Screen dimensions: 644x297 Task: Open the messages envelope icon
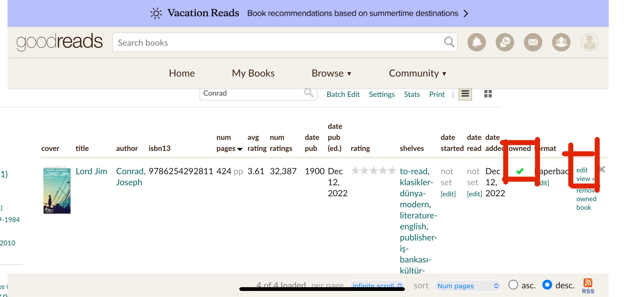tap(533, 42)
